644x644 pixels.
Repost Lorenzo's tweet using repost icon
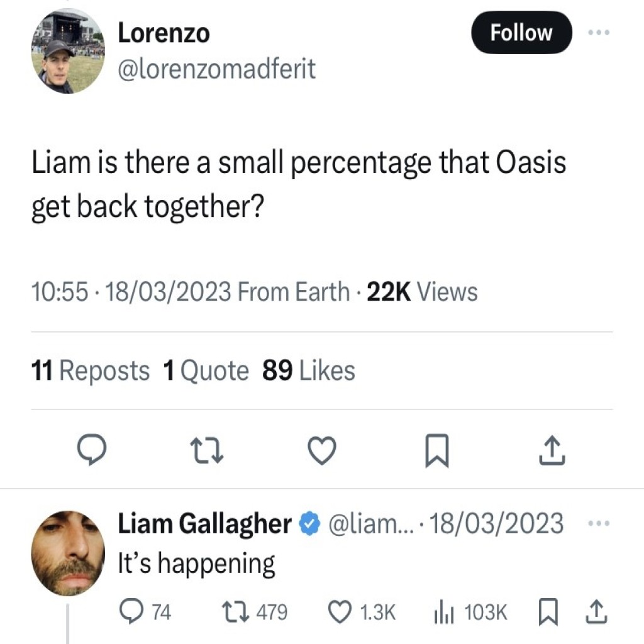[x=206, y=451]
